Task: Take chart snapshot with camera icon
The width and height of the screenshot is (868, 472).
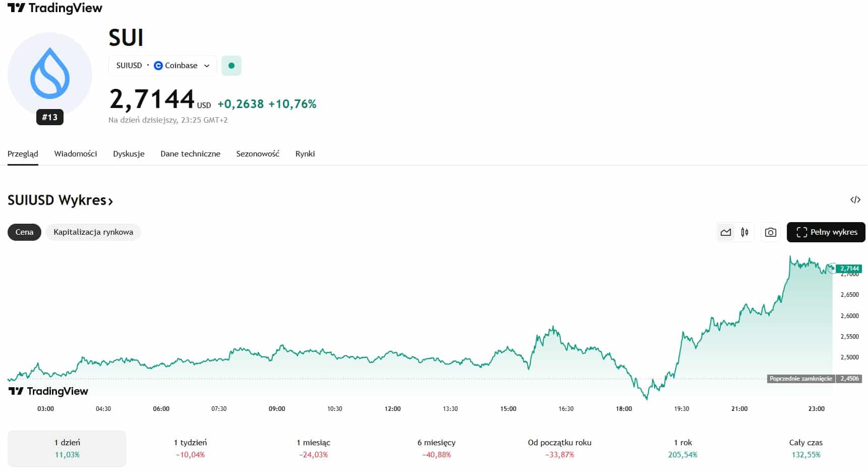Action: click(x=770, y=232)
